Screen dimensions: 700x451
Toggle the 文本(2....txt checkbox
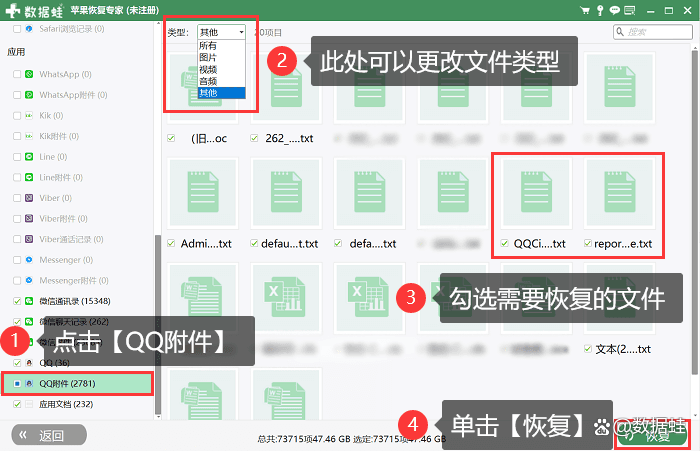pyautogui.click(x=588, y=349)
